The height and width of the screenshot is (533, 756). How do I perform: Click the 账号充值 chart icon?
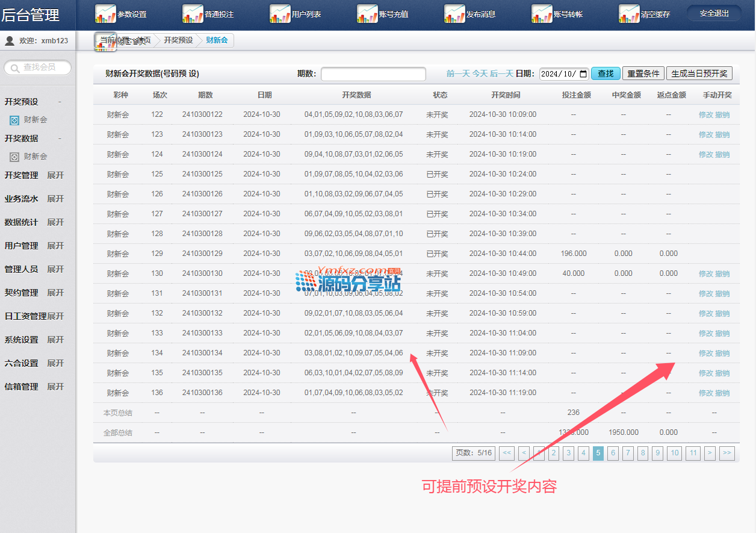click(367, 13)
